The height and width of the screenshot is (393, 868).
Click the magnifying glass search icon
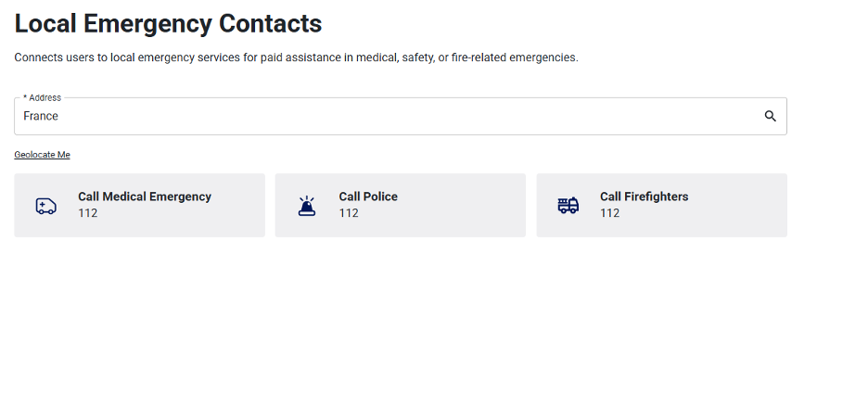770,117
